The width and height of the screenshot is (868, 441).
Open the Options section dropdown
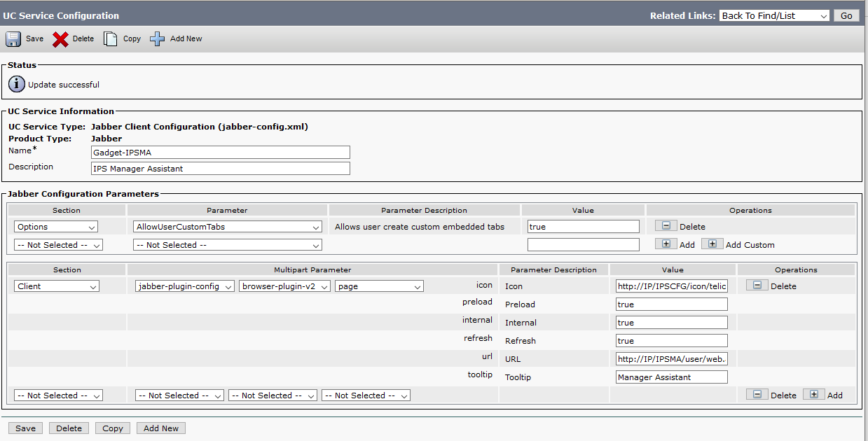click(x=56, y=227)
